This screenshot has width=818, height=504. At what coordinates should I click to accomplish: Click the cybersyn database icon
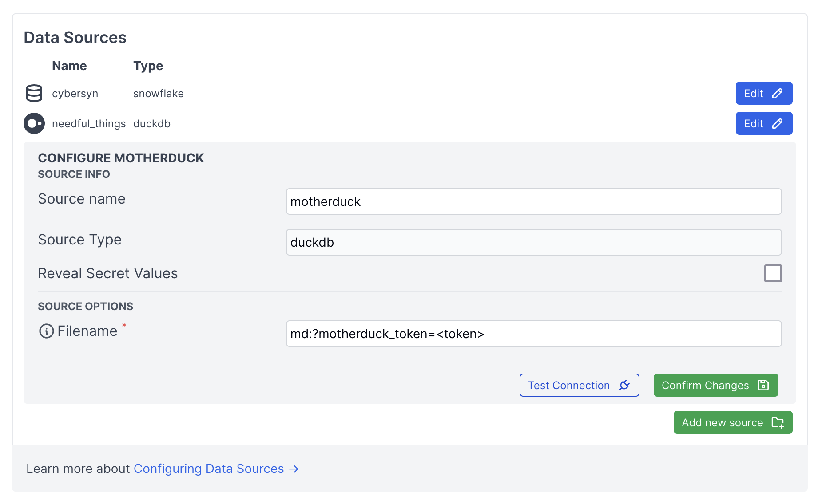click(34, 93)
